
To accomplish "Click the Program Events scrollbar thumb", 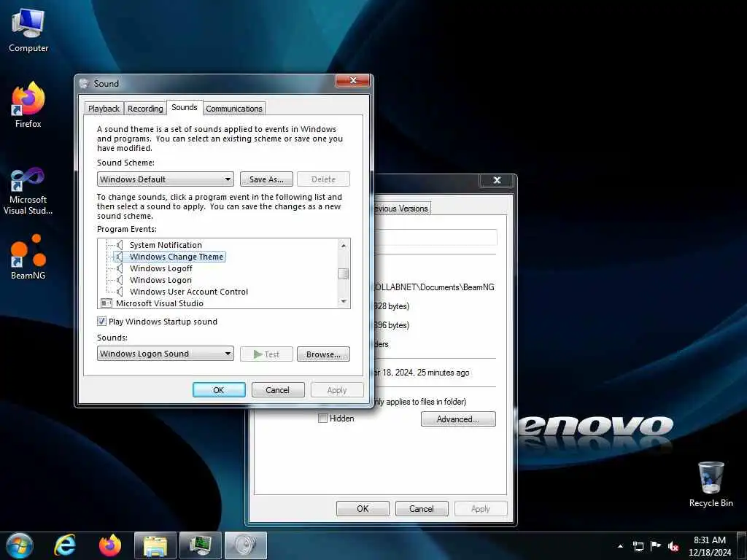I will pos(343,274).
